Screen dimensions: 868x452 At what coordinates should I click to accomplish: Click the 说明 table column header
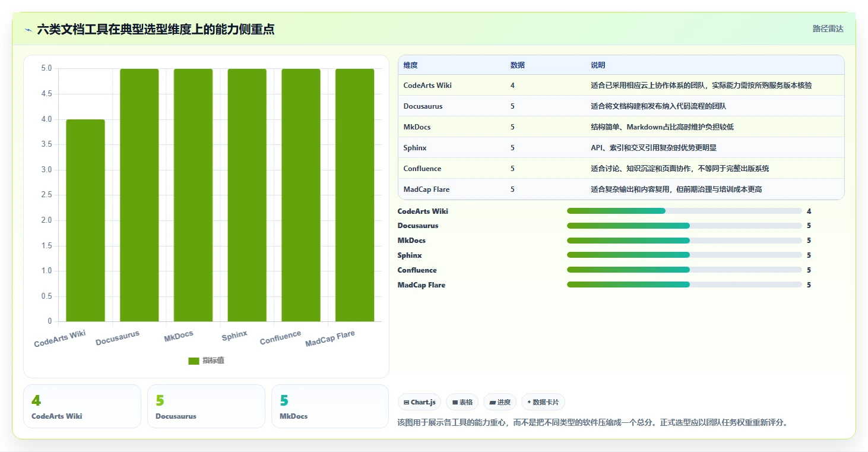coord(598,65)
